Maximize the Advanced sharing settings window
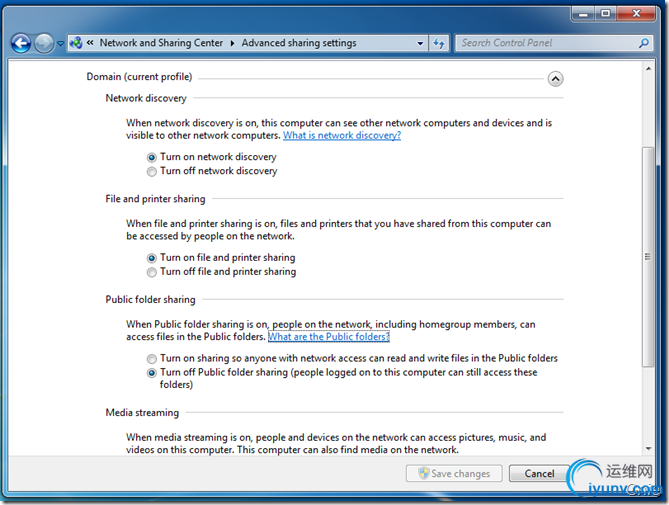The width and height of the screenshot is (669, 505). pyautogui.click(x=605, y=14)
